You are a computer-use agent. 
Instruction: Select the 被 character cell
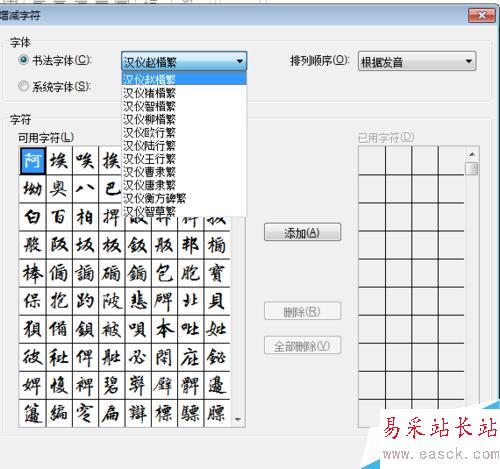coord(112,329)
